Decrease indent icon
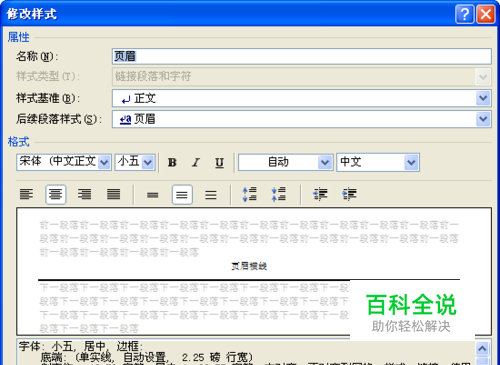The image size is (500, 365). [x=320, y=194]
